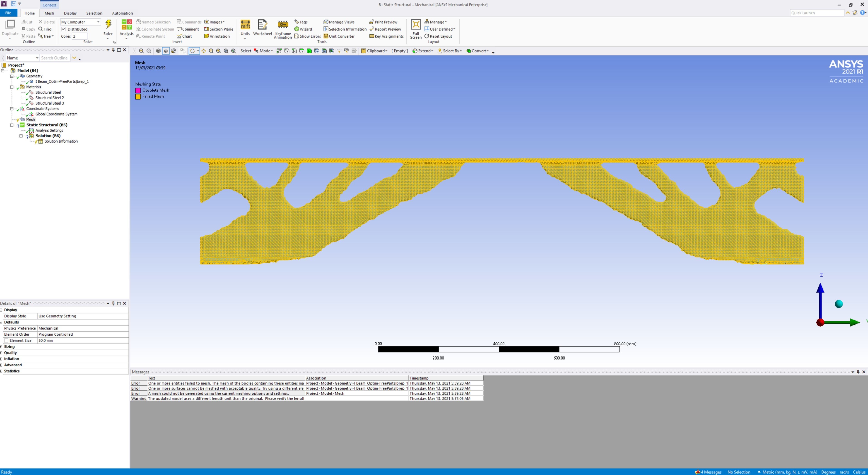Click the Key Assignments button
868x475 pixels.
click(x=386, y=36)
